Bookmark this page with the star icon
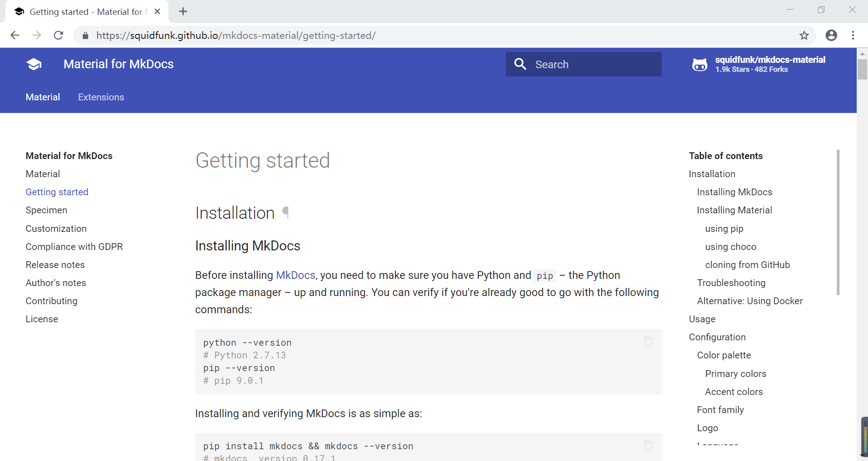 tap(804, 35)
